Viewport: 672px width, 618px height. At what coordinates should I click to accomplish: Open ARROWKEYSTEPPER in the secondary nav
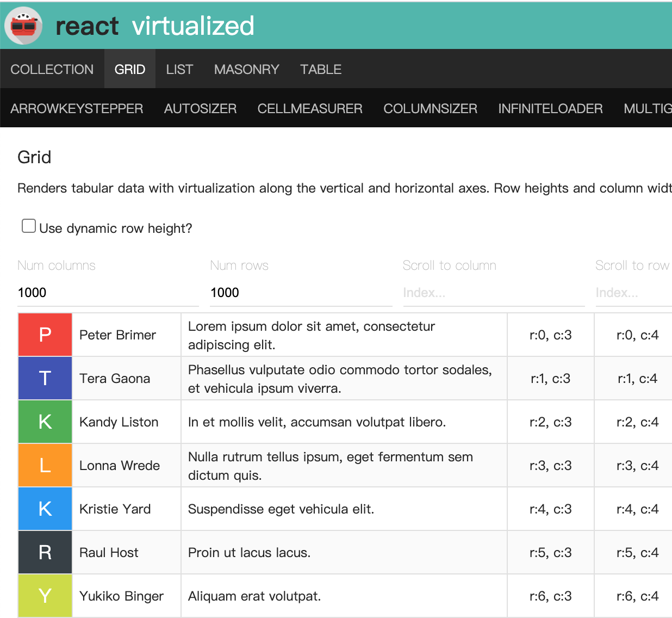(77, 108)
